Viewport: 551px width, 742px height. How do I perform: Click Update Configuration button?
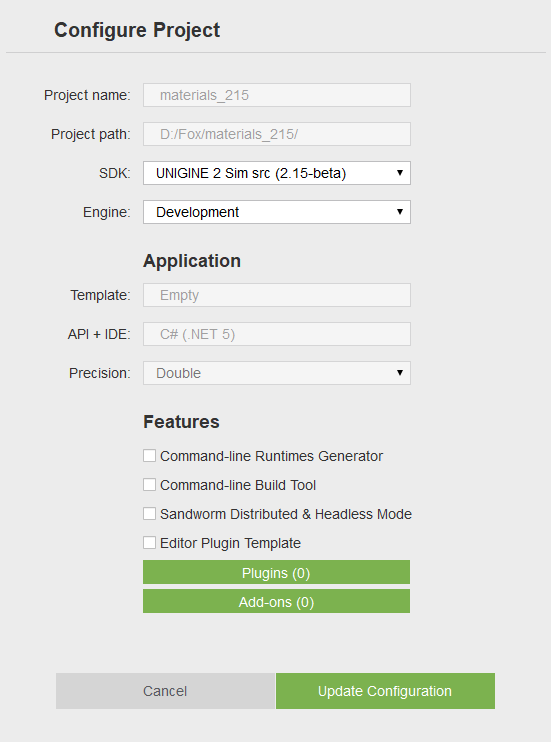[x=385, y=691]
